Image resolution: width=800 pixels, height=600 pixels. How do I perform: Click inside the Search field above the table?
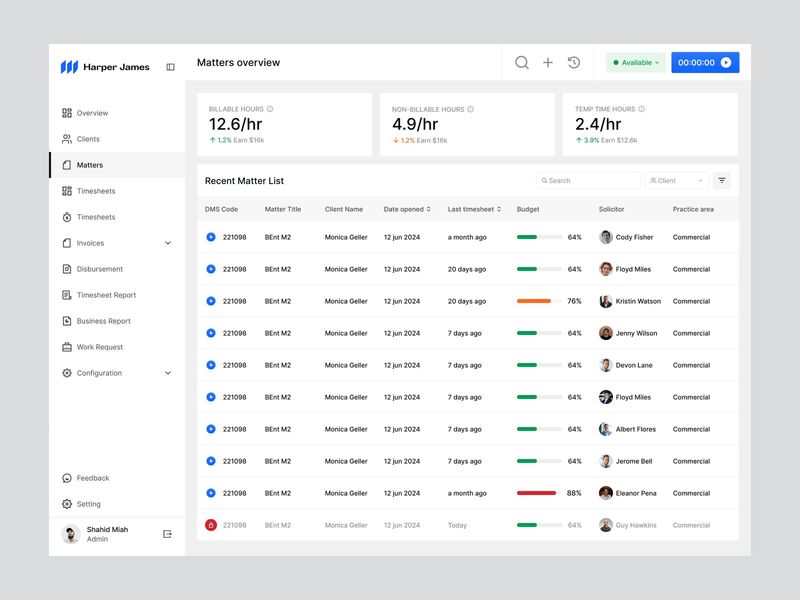click(x=588, y=181)
